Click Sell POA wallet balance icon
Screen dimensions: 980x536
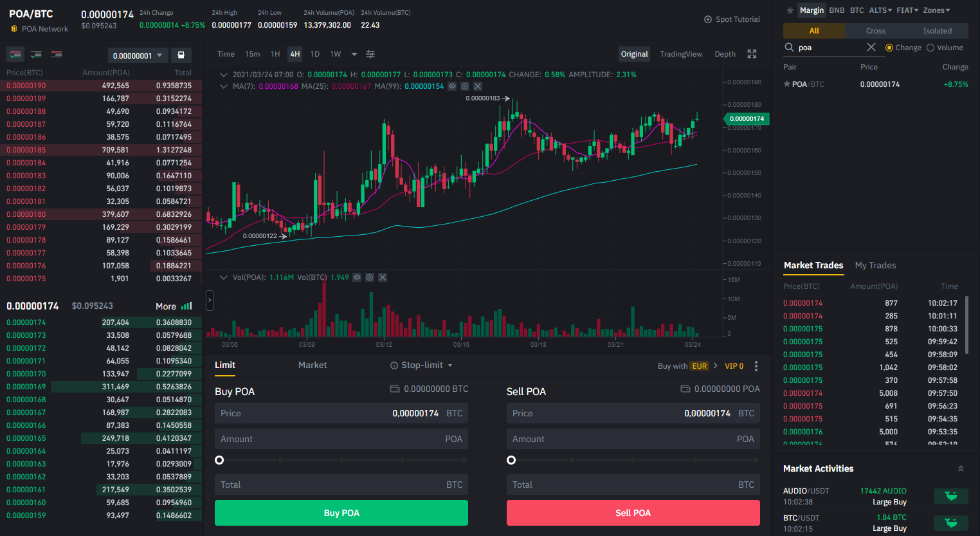[685, 389]
